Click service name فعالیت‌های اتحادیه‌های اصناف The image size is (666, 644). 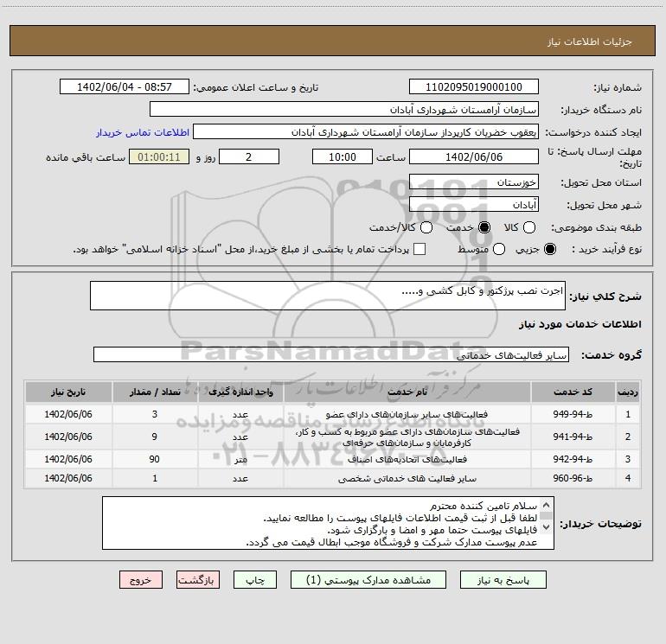coord(407,459)
